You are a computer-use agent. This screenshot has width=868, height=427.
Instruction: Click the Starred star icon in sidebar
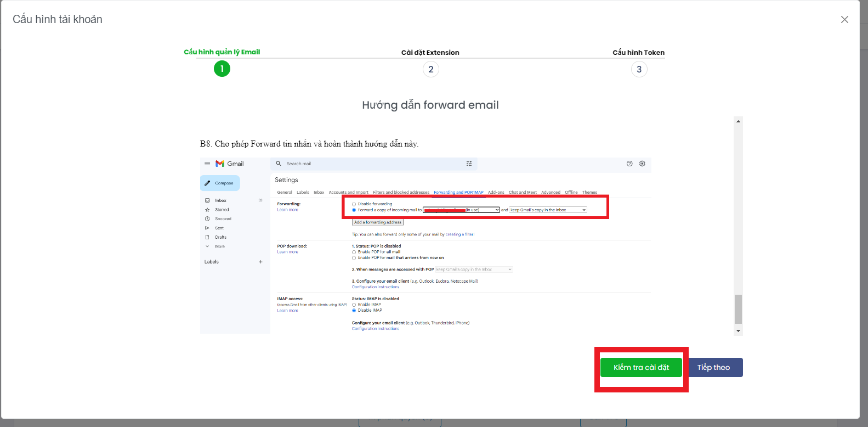tap(207, 210)
